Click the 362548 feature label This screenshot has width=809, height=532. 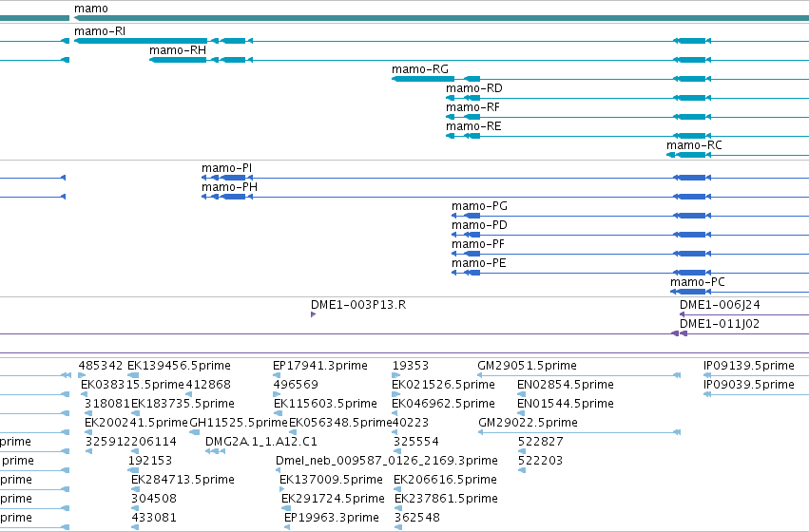coord(417,518)
